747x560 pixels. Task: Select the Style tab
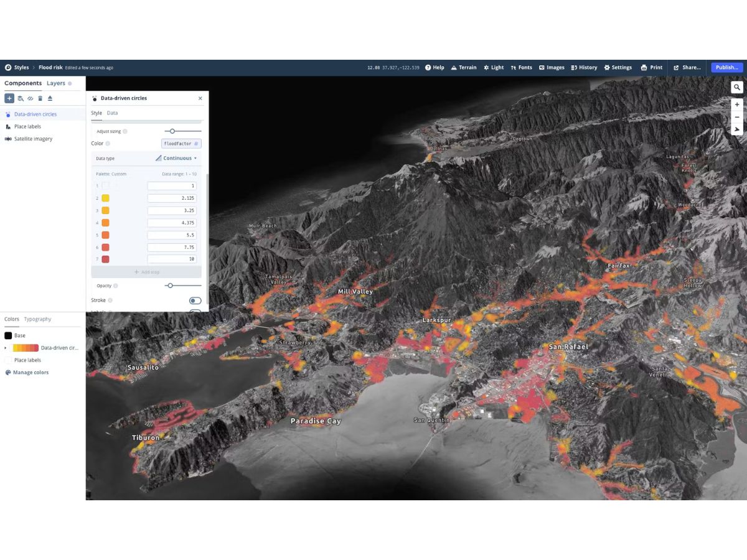point(96,113)
